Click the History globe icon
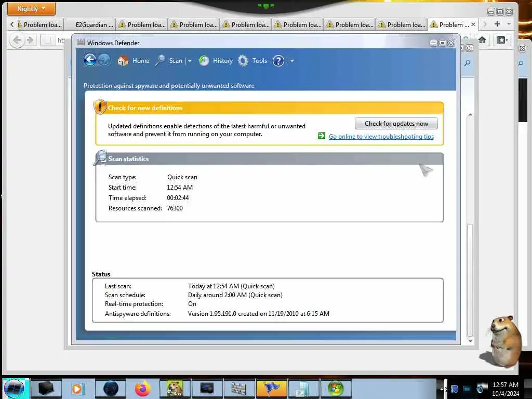The width and height of the screenshot is (532, 399). pyautogui.click(x=204, y=61)
